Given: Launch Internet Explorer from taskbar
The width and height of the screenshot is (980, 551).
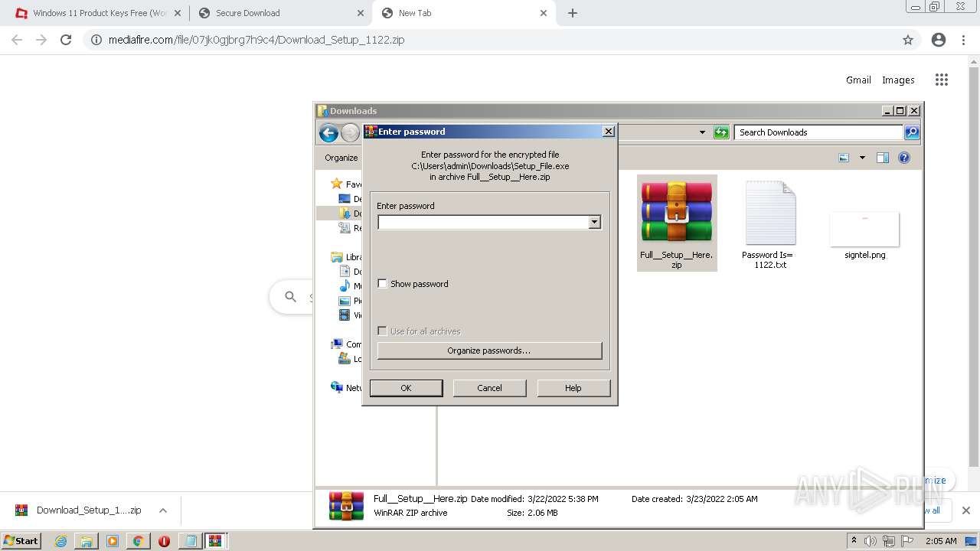Looking at the screenshot, I should click(x=61, y=541).
